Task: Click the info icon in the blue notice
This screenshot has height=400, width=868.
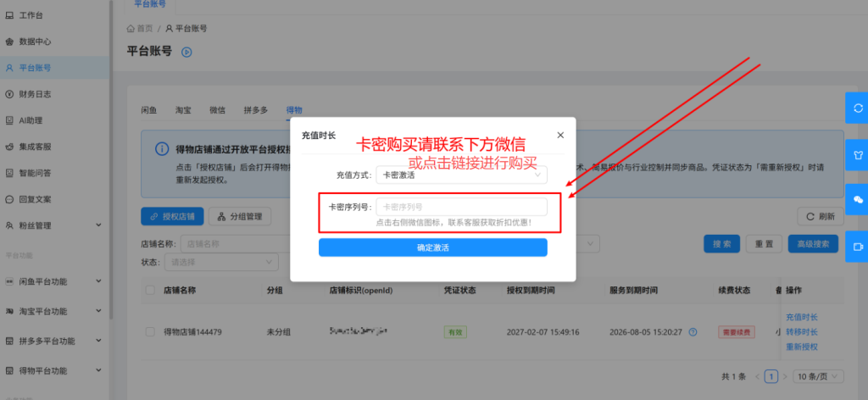Action: pos(161,149)
